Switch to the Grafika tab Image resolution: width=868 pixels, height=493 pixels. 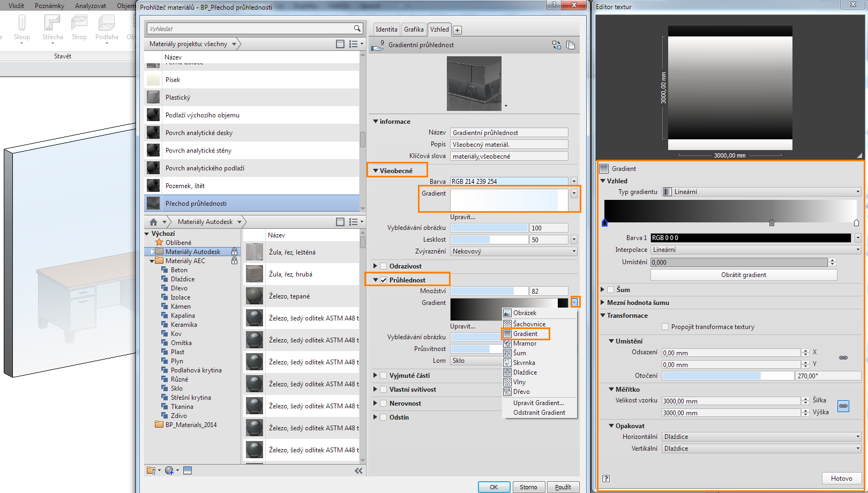pyautogui.click(x=414, y=29)
